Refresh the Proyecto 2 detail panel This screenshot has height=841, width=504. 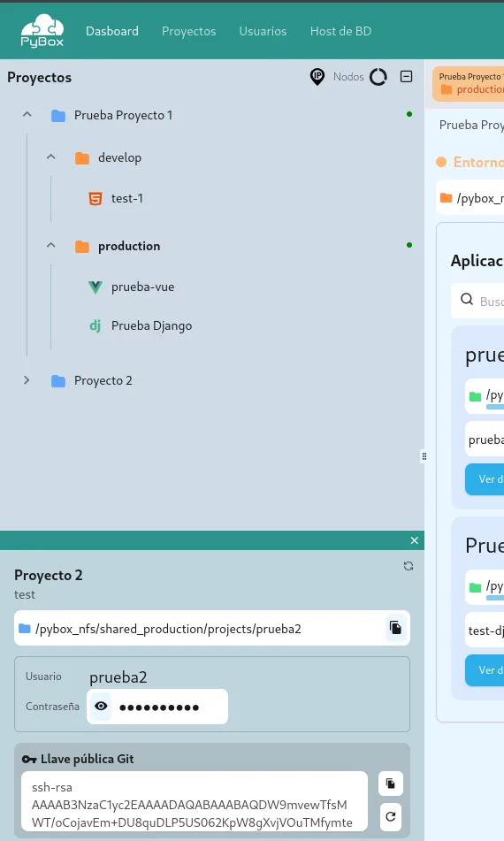[x=409, y=566]
